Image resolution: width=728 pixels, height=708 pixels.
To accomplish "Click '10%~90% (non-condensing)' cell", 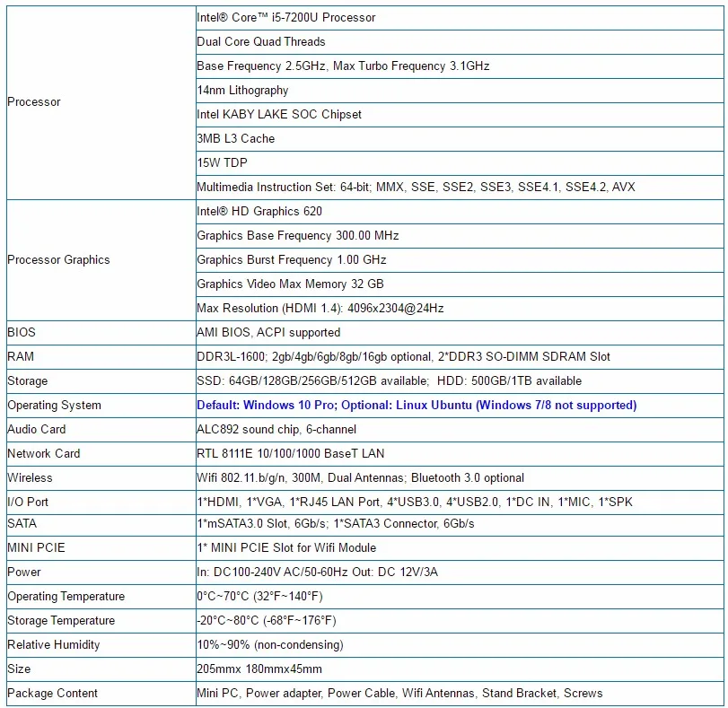I will pos(460,645).
